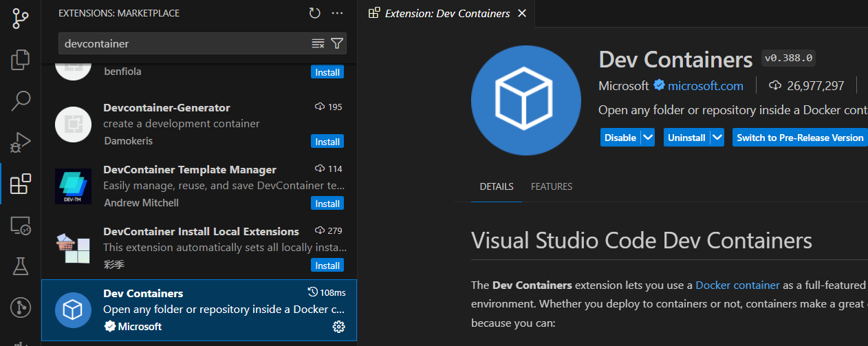868x346 pixels.
Task: Open the Explorer view icon
Action: [x=21, y=60]
